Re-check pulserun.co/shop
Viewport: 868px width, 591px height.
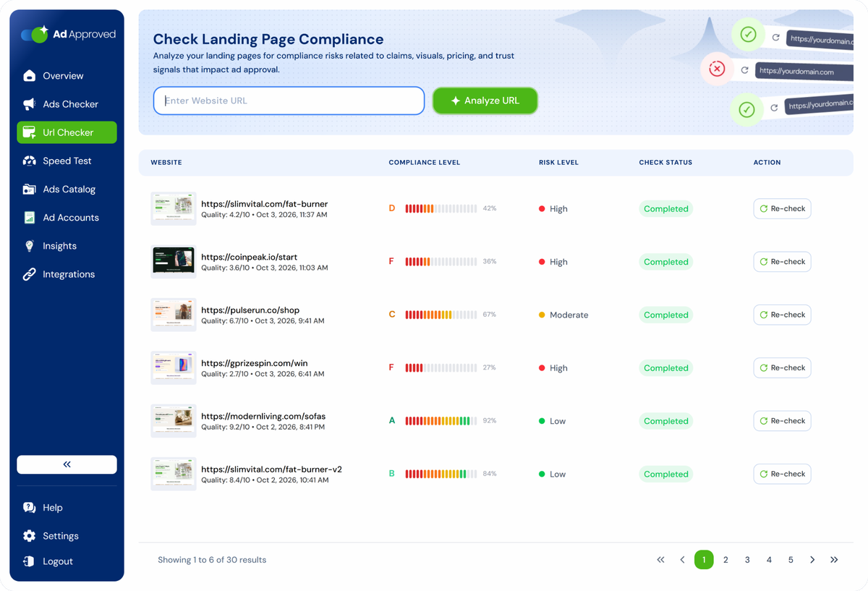[782, 315]
